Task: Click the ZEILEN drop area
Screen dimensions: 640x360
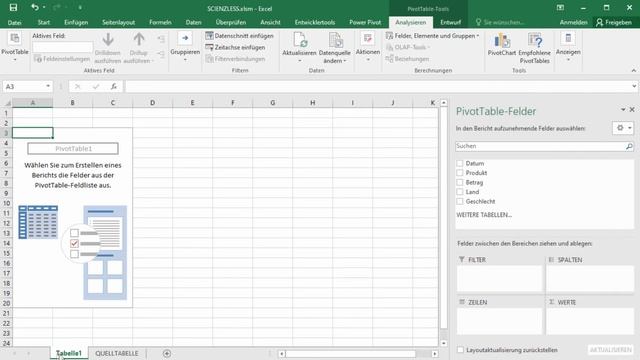Action: (500, 321)
